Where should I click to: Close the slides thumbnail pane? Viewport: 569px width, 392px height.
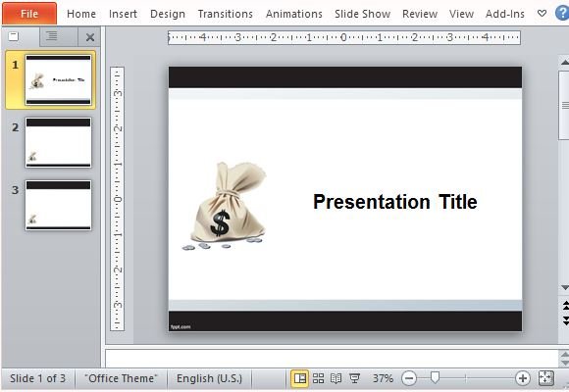(x=90, y=37)
